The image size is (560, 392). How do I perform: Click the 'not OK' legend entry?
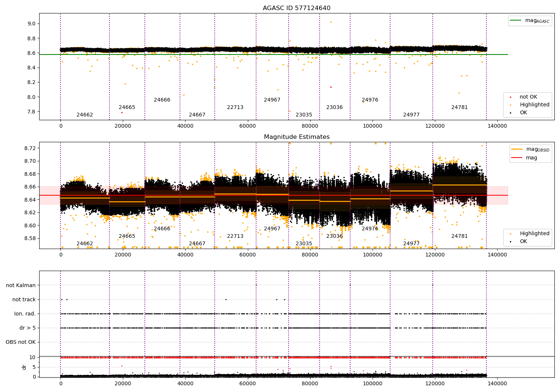pyautogui.click(x=524, y=97)
